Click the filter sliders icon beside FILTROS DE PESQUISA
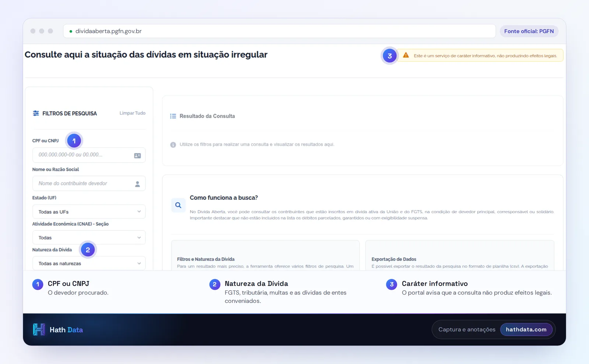This screenshot has width=589, height=364. click(x=36, y=113)
